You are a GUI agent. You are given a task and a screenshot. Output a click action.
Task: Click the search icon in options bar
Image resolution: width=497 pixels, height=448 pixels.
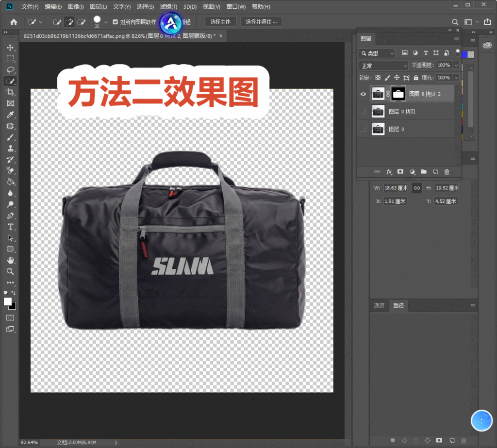[455, 22]
